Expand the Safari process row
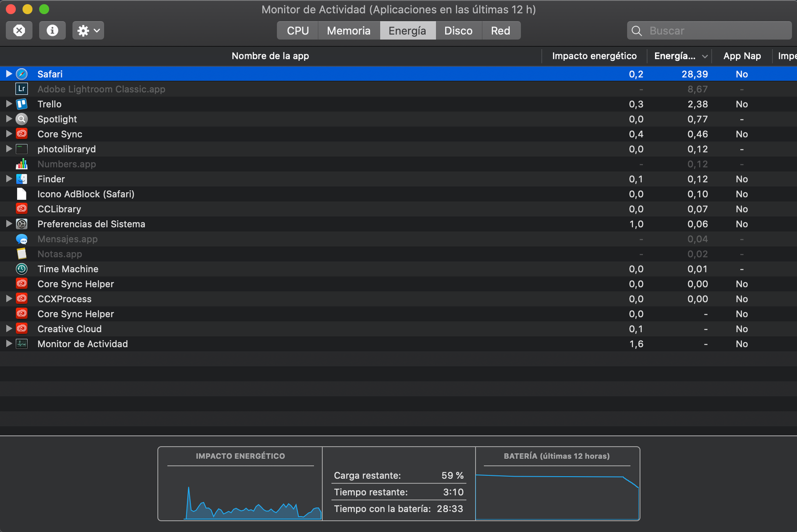Viewport: 797px width, 532px height. [x=8, y=74]
